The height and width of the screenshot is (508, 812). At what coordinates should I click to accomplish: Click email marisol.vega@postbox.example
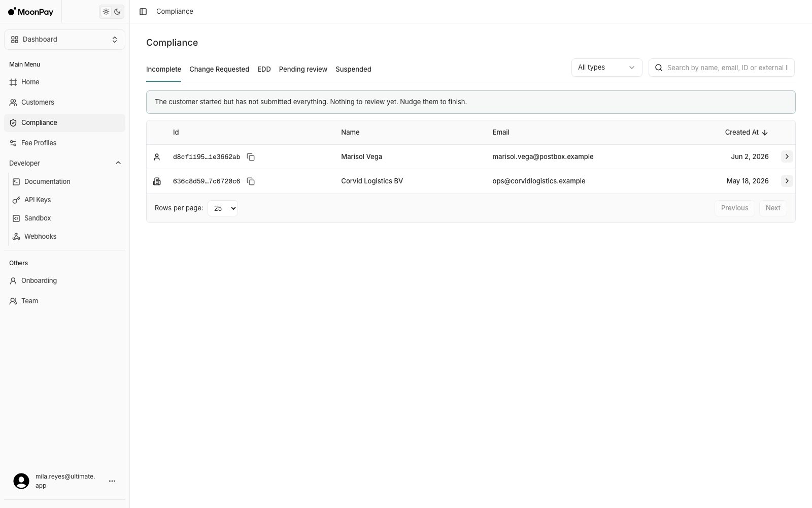pos(543,156)
